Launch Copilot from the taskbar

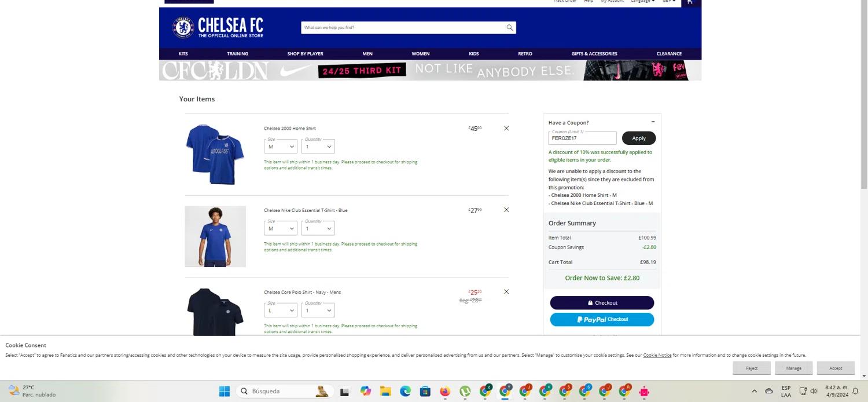(x=365, y=391)
